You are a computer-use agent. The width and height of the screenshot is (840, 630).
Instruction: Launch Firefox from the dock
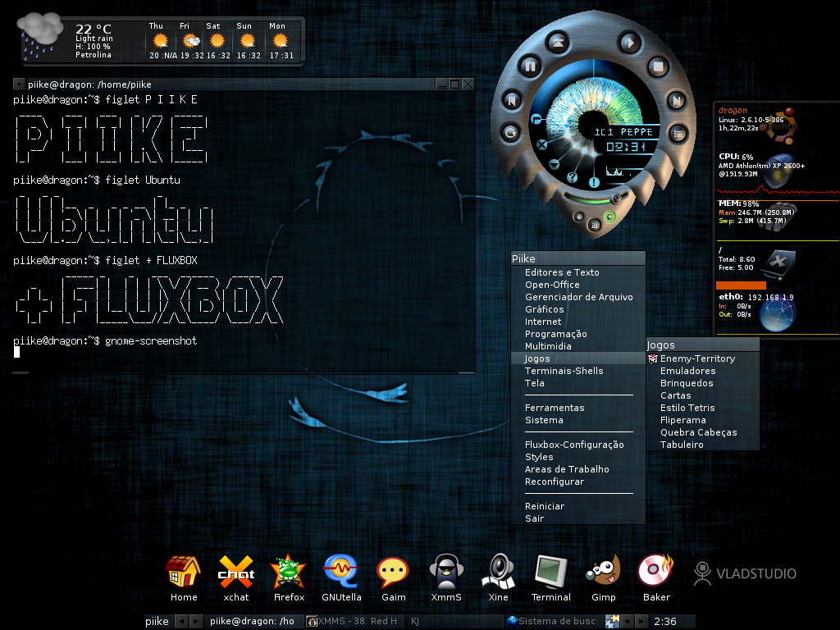[x=289, y=578]
